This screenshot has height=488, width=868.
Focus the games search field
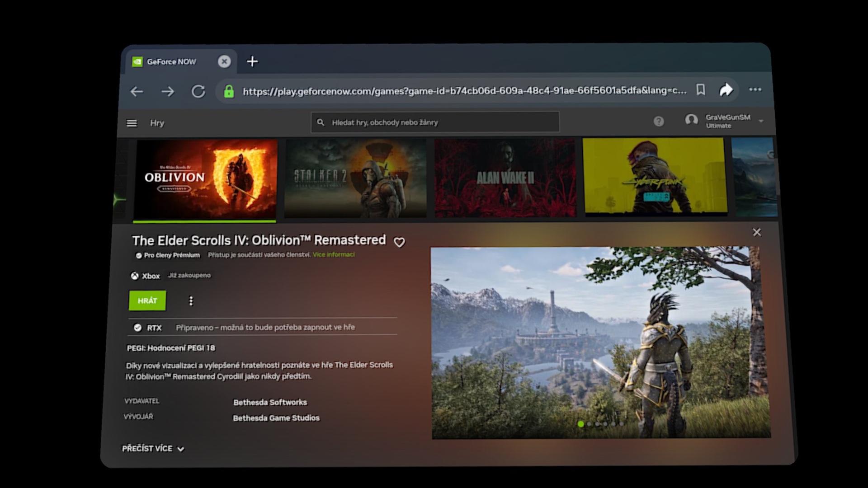[x=435, y=122]
